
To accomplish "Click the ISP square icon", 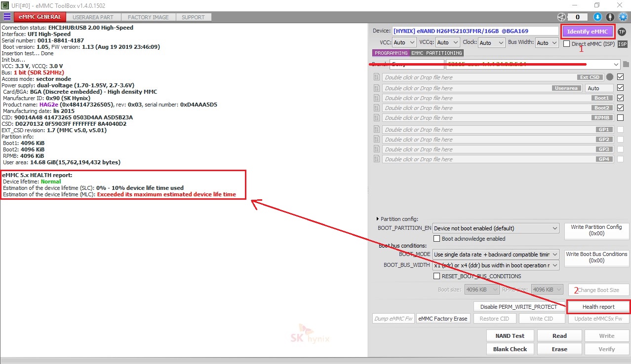I will [622, 44].
